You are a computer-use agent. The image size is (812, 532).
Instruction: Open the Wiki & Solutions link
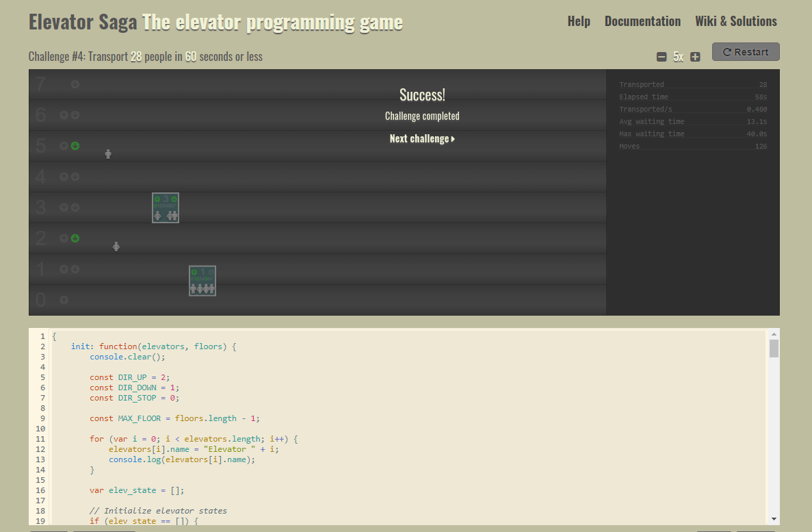[736, 21]
